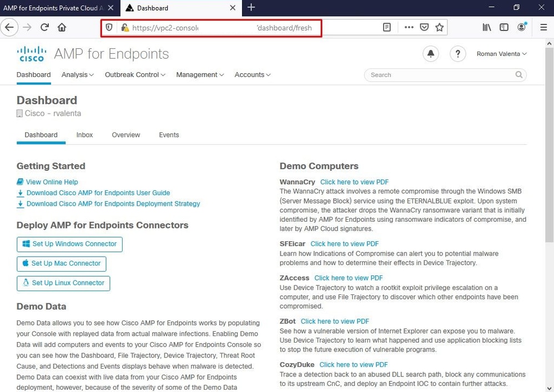
Task: Select the Dashboard top navigation item
Action: tap(33, 75)
